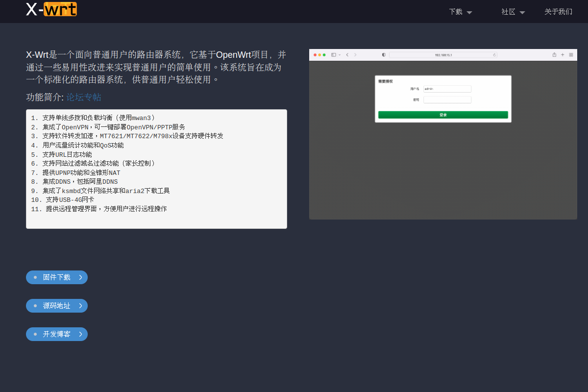
Task: Select the line about ksmbd and aria2
Action: click(100, 191)
